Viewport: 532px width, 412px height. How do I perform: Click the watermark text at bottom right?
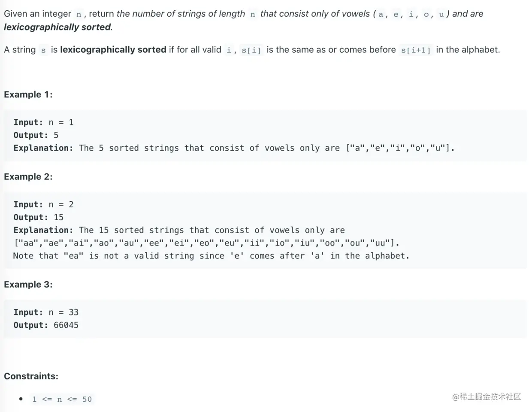click(x=487, y=397)
